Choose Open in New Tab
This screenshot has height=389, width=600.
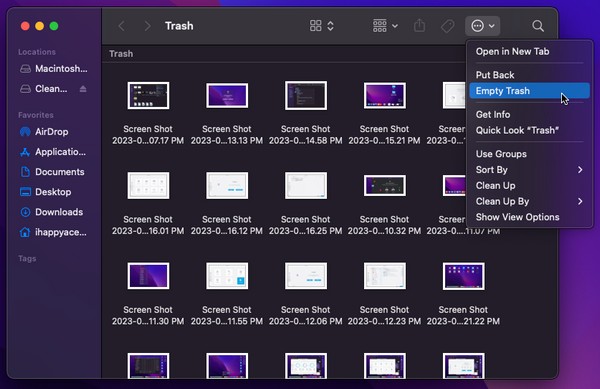coord(530,52)
